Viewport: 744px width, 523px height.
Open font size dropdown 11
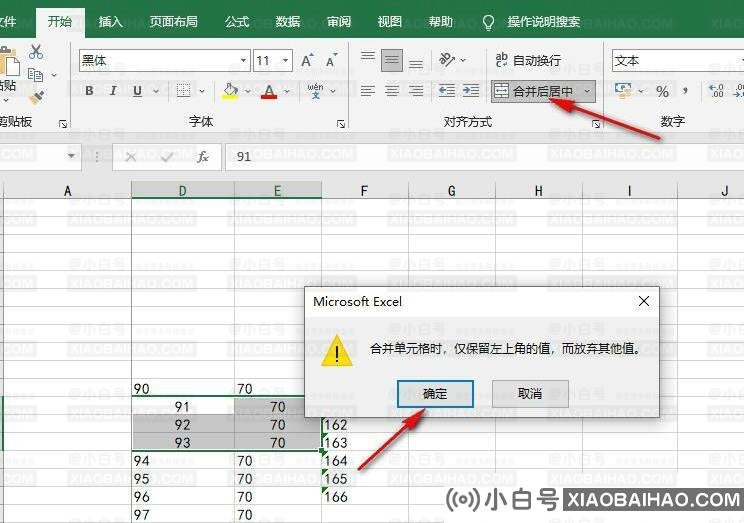(x=286, y=60)
